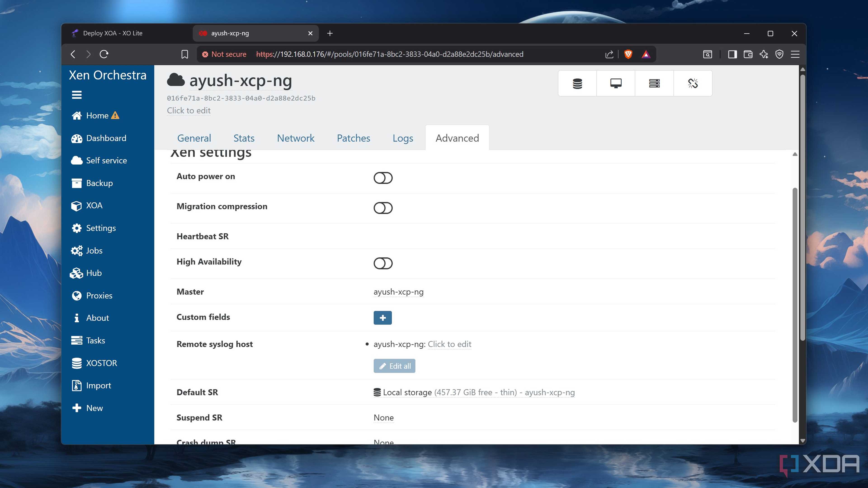Open the Hub section
The height and width of the screenshot is (488, 868).
[x=86, y=273]
